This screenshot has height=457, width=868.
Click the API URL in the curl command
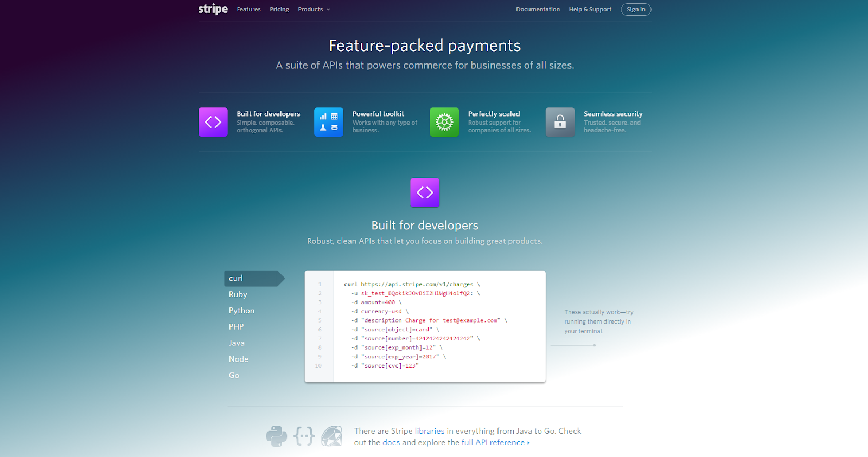(417, 284)
